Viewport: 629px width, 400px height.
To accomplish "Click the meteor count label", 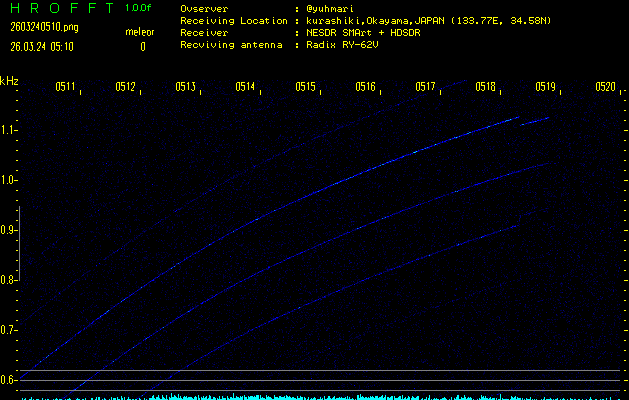I will (x=139, y=31).
